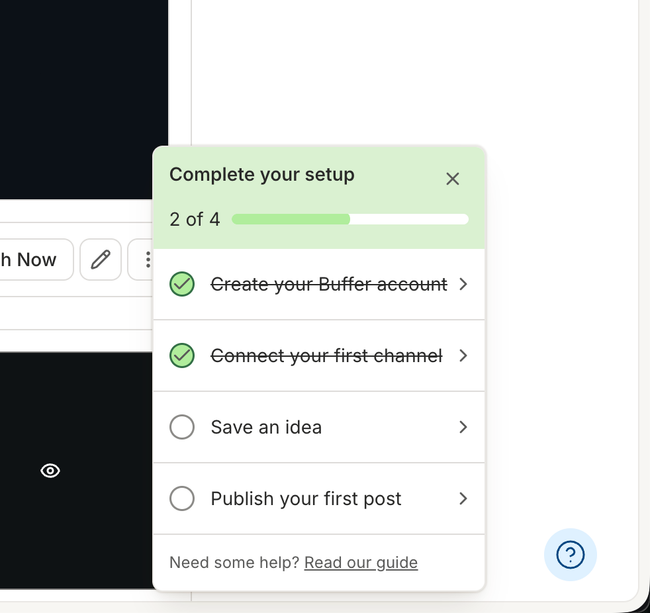Click the eye preview icon
The width and height of the screenshot is (650, 613).
coord(50,471)
